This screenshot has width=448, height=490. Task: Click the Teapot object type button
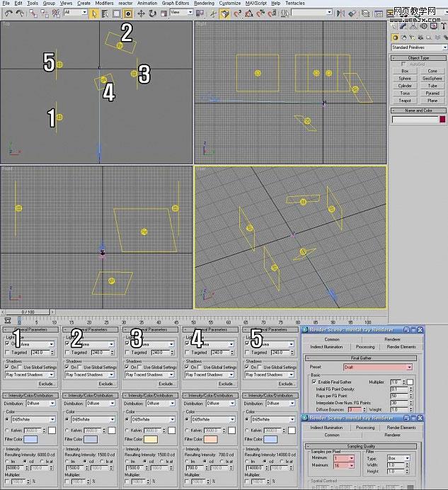pos(405,101)
